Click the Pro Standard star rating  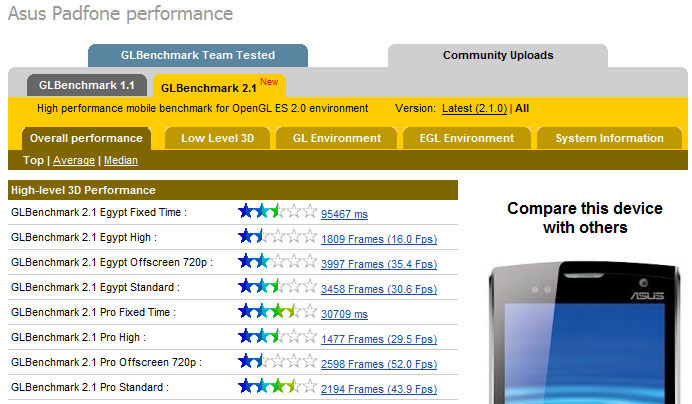point(277,386)
